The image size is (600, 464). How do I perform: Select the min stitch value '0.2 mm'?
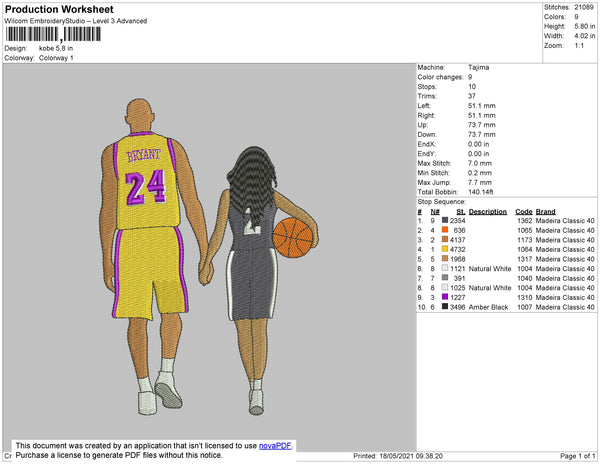(x=479, y=173)
